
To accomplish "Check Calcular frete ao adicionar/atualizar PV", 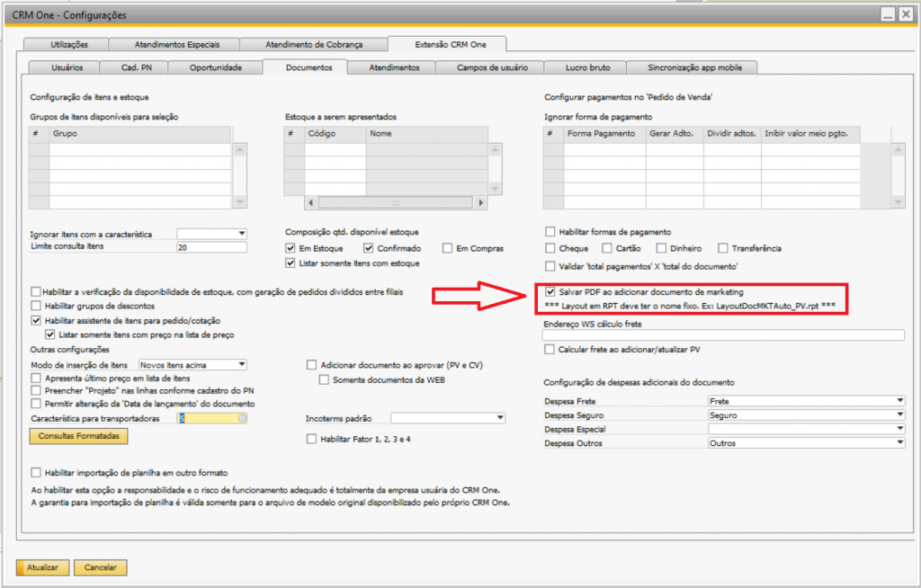I will click(550, 350).
